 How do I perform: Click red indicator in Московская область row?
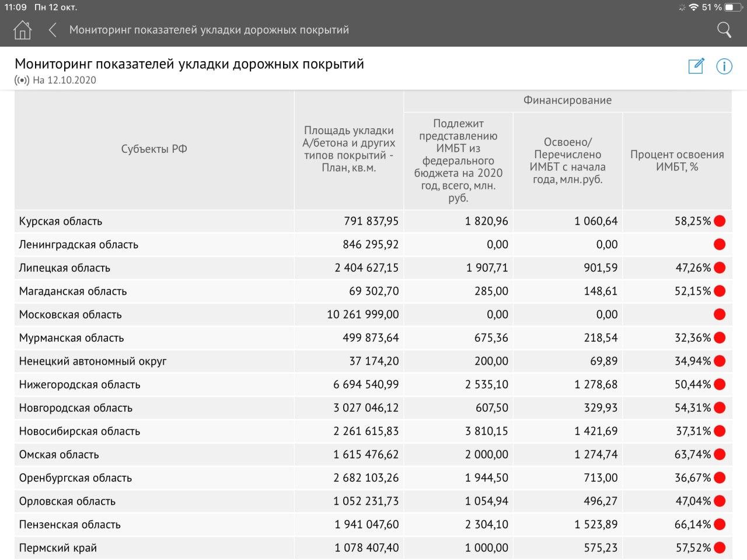720,314
